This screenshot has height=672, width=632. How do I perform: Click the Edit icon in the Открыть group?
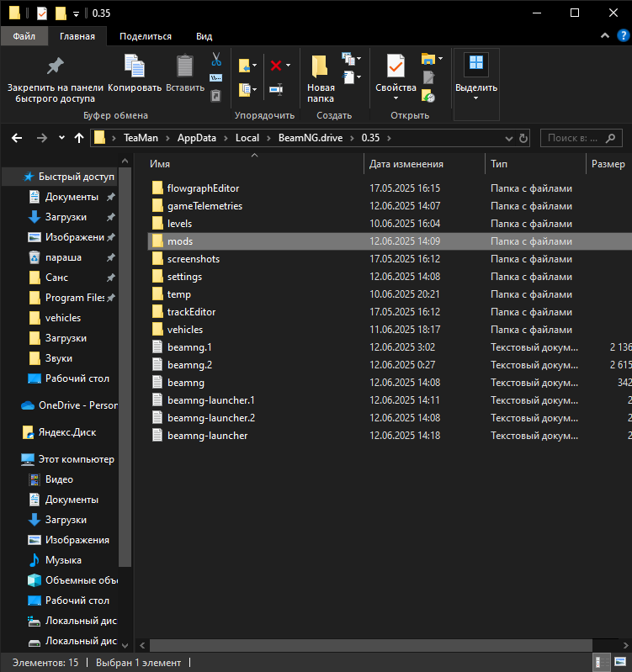(428, 77)
